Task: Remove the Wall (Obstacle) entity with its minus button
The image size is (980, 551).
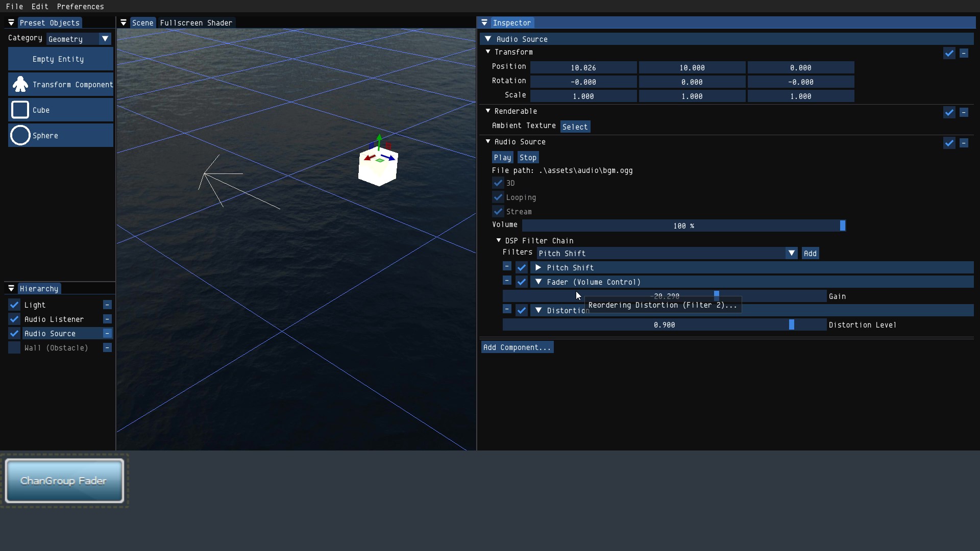Action: 107,347
